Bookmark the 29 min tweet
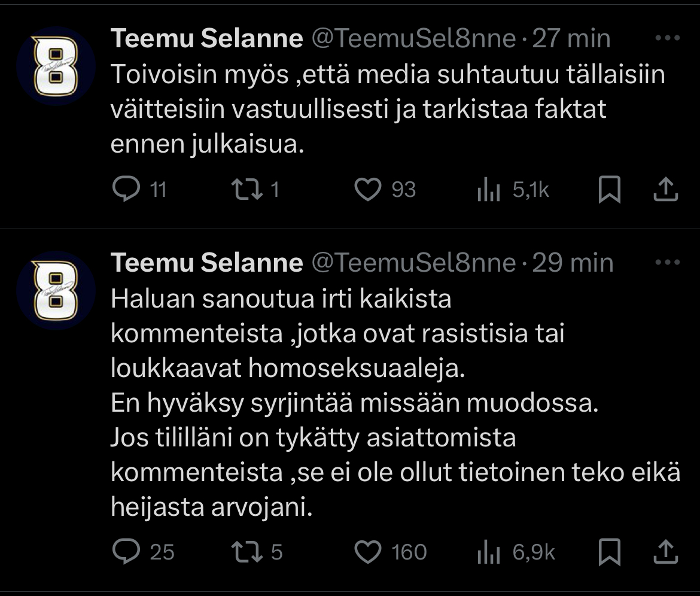 [610, 552]
